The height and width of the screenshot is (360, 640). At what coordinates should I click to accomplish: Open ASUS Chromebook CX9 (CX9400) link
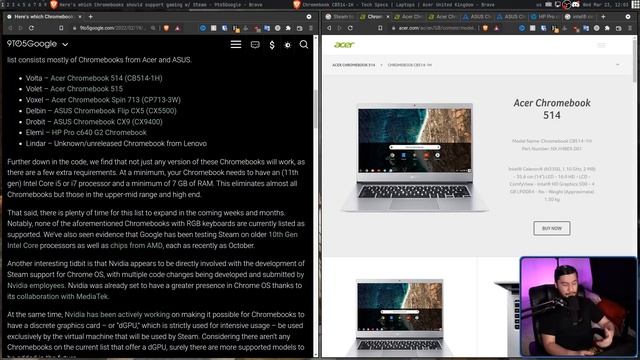point(108,122)
